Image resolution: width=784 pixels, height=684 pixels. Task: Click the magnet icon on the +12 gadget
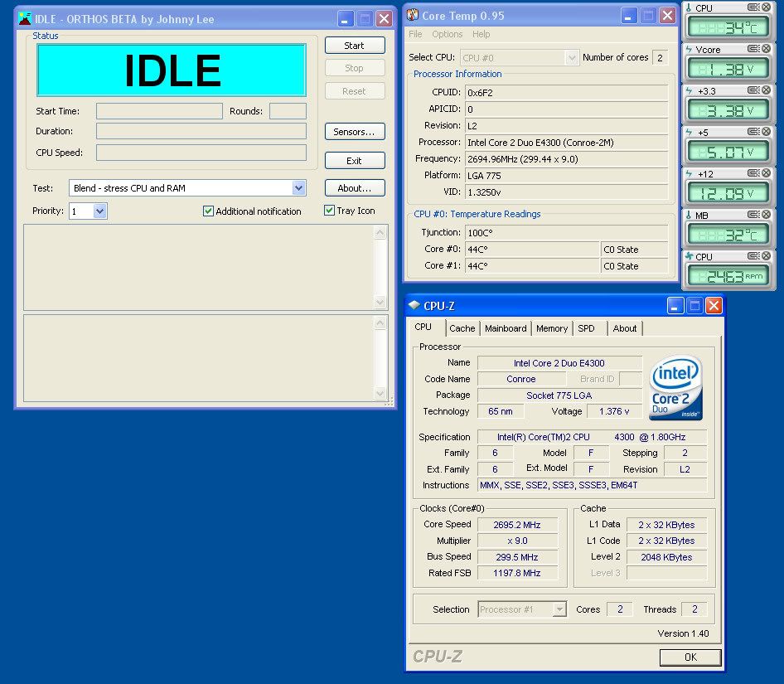(753, 173)
